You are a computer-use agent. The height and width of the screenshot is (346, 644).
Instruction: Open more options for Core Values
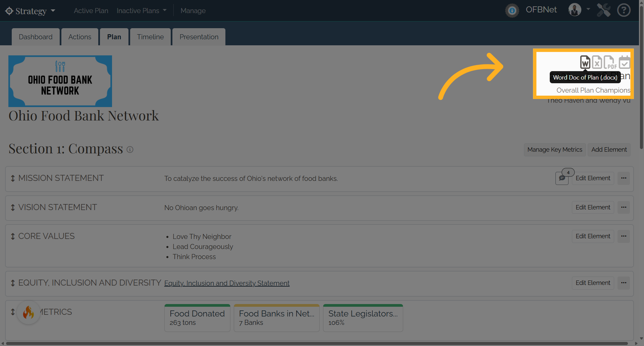pos(624,236)
